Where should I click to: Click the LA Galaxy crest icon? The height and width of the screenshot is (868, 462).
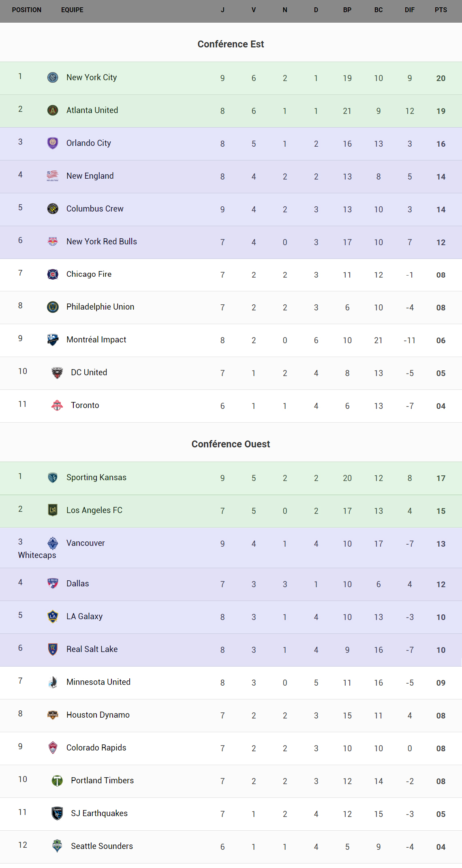point(53,616)
